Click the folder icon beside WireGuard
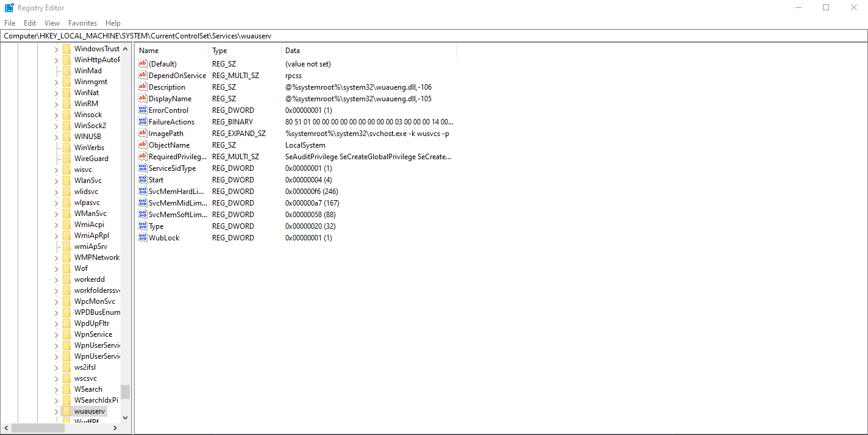This screenshot has height=435, width=868. tap(66, 159)
